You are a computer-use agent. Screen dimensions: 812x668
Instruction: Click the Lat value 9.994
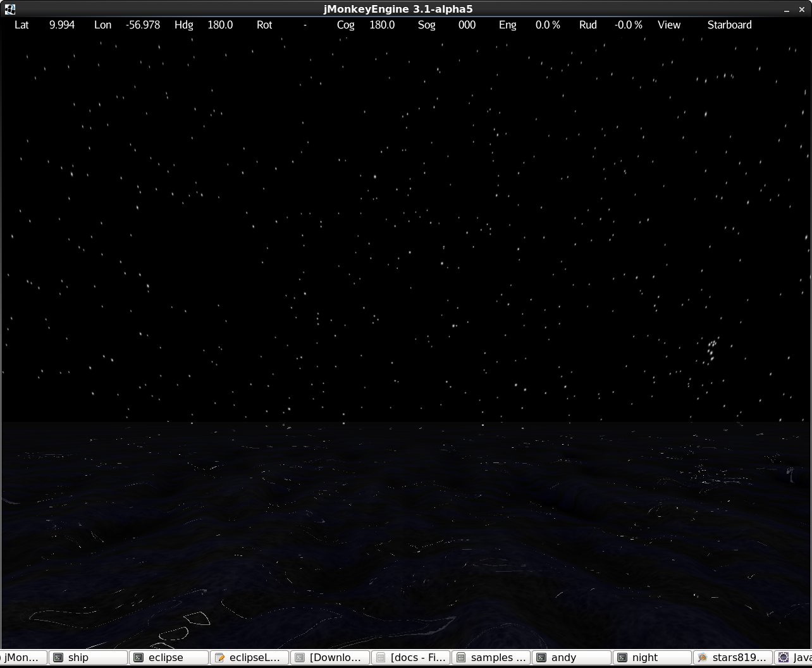[62, 25]
